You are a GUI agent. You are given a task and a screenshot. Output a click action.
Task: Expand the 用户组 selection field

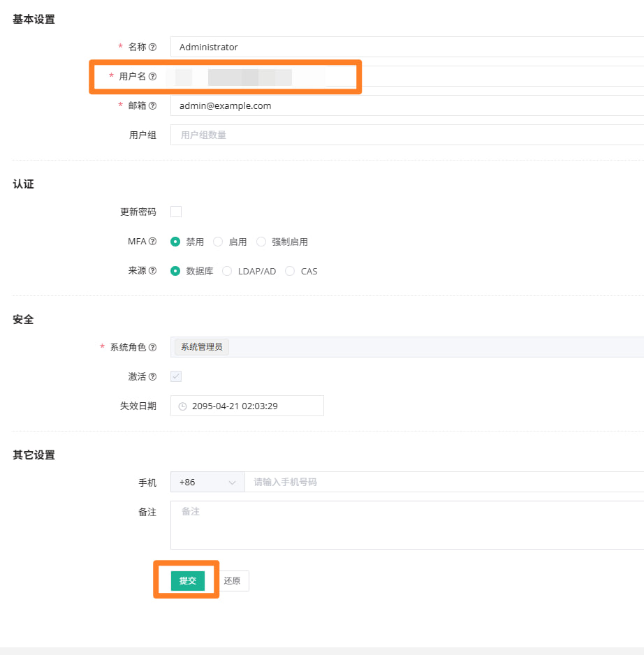(x=405, y=135)
